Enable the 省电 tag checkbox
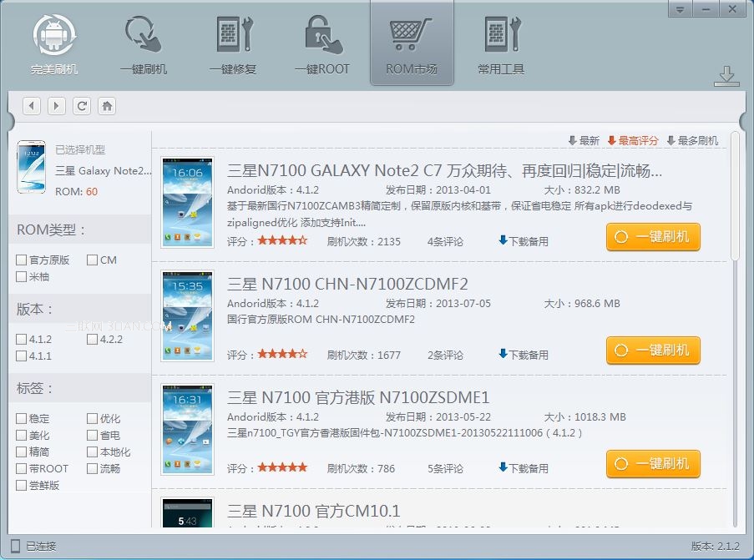The image size is (754, 560). coord(93,436)
